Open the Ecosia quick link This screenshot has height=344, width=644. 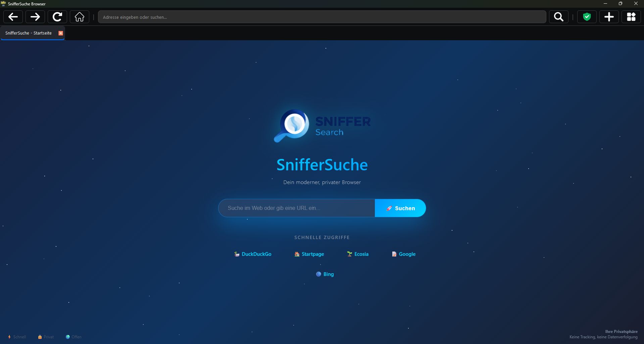(358, 254)
